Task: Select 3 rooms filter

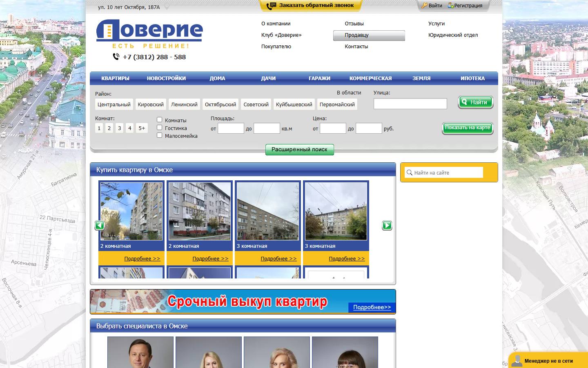Action: pos(120,128)
